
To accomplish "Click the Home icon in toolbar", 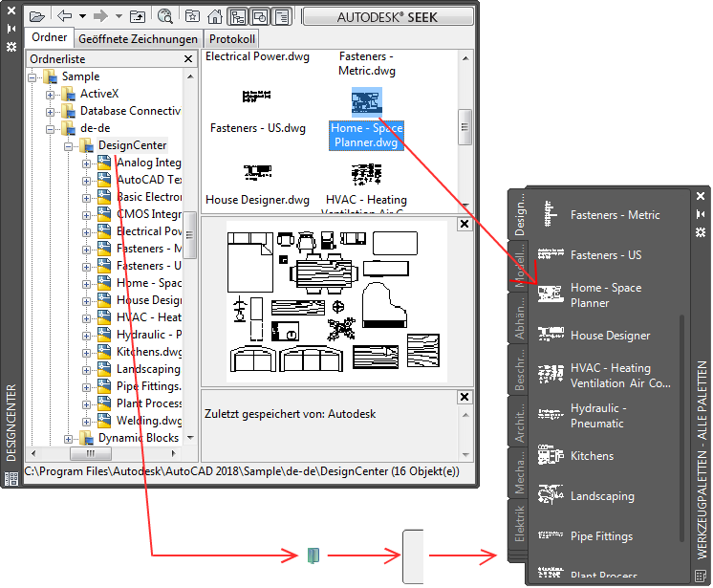I will coord(215,17).
